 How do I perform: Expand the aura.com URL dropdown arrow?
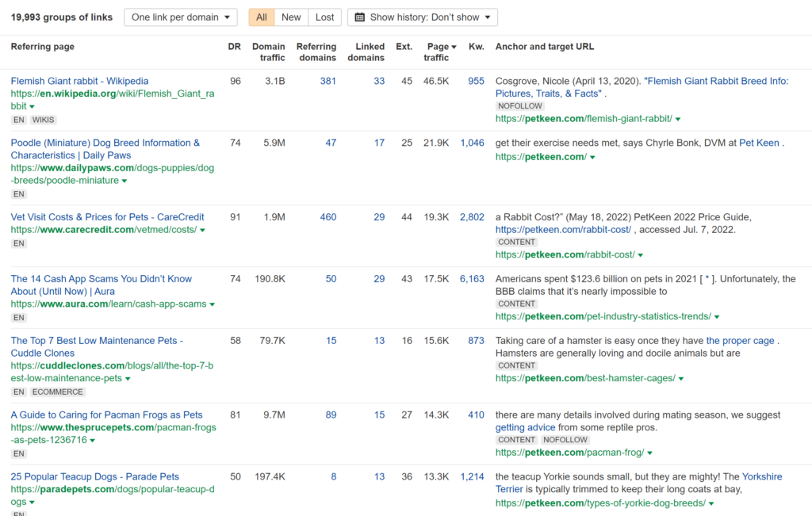(212, 304)
